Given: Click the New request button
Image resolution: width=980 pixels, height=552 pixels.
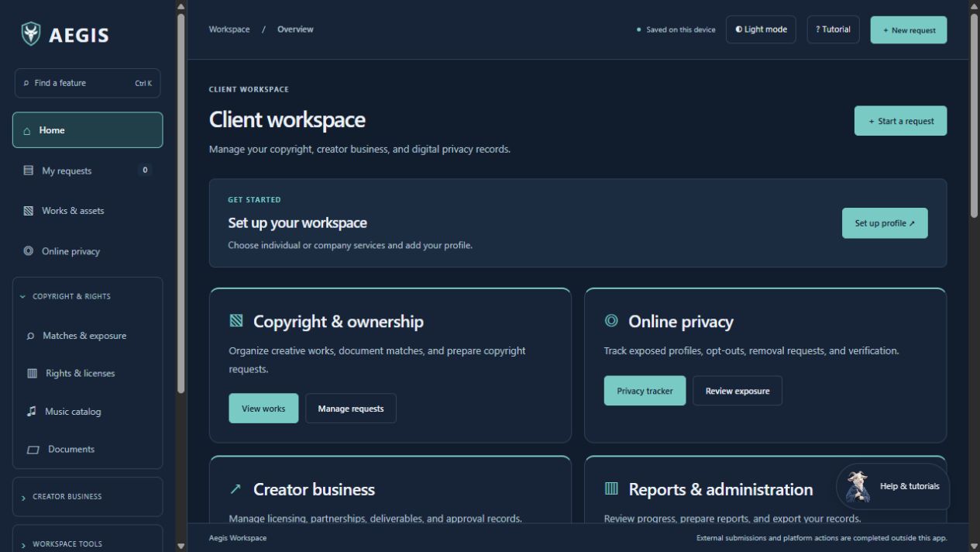Looking at the screenshot, I should 909,29.
